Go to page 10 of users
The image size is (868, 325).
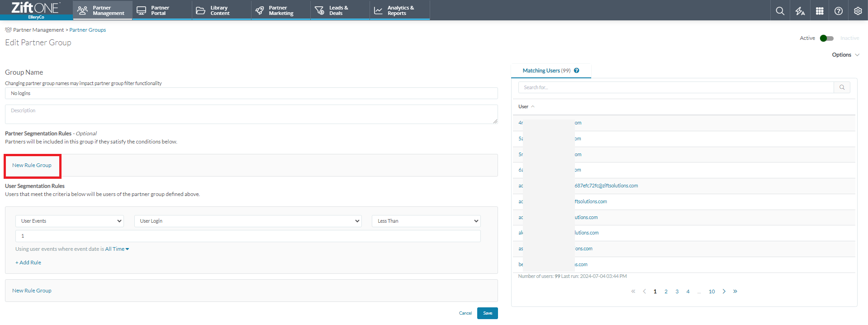(x=711, y=292)
